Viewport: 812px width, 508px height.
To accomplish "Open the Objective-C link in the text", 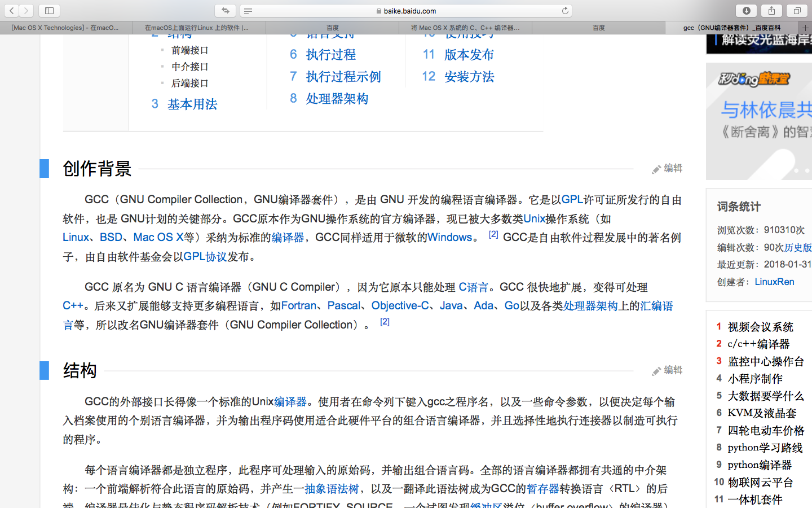I will click(x=400, y=306).
